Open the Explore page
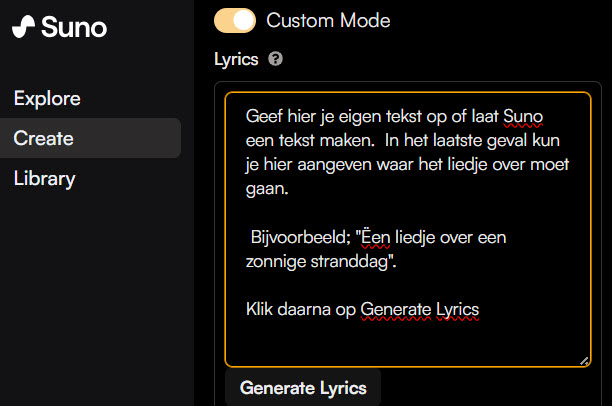 [x=47, y=98]
